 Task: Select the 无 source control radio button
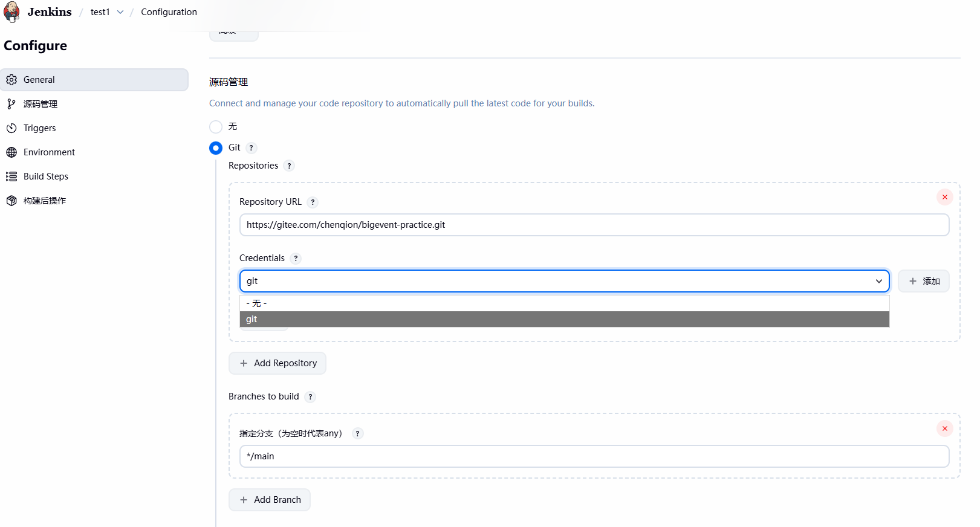pyautogui.click(x=216, y=127)
